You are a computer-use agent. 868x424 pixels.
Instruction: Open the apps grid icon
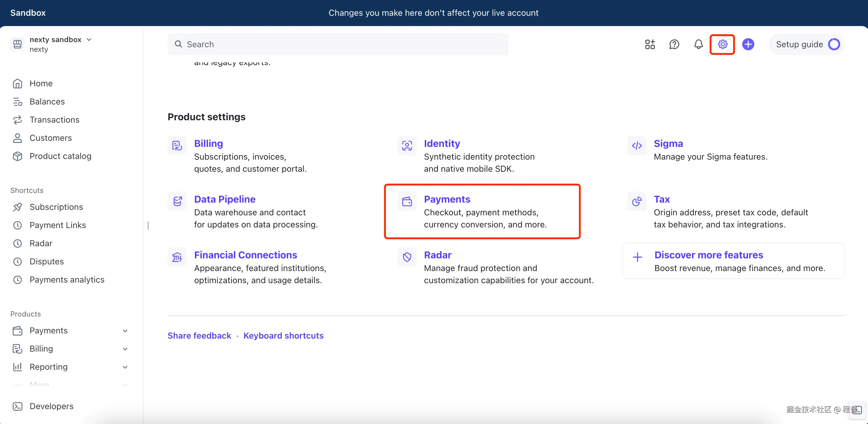tap(650, 44)
